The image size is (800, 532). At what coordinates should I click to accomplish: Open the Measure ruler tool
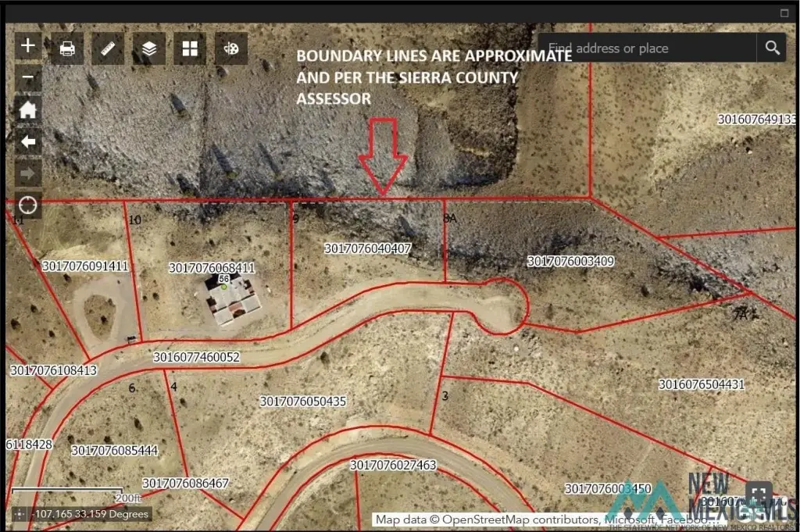pos(109,49)
